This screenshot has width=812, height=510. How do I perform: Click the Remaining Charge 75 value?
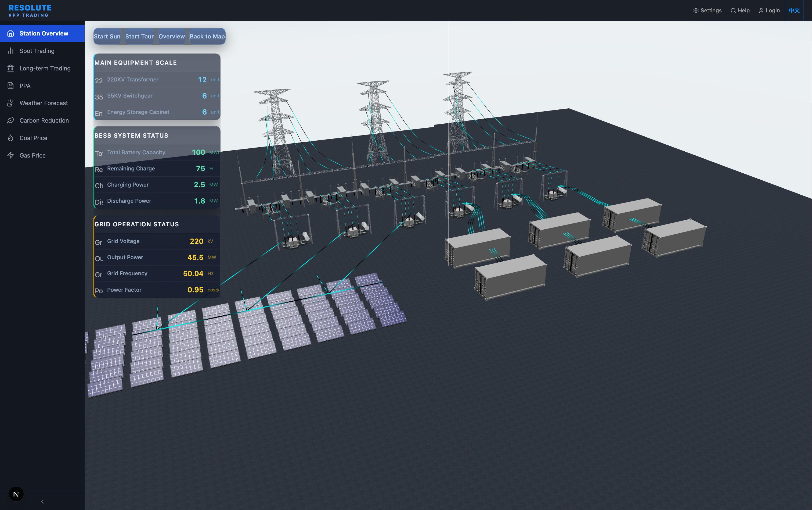coord(200,169)
